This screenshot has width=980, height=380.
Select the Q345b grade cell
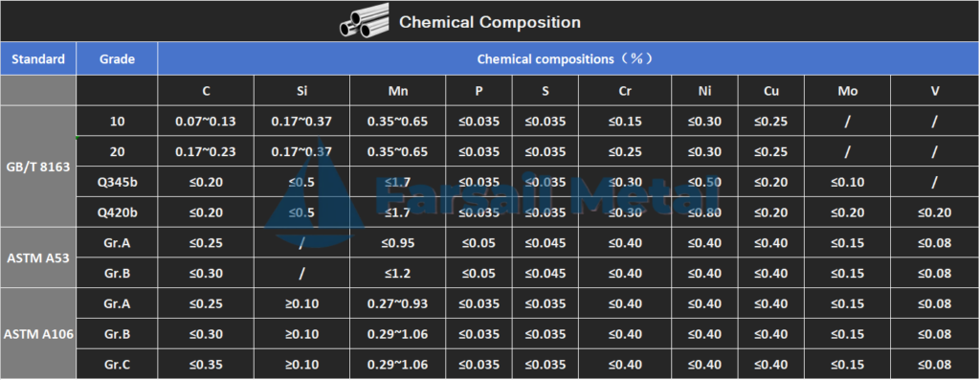tap(117, 182)
